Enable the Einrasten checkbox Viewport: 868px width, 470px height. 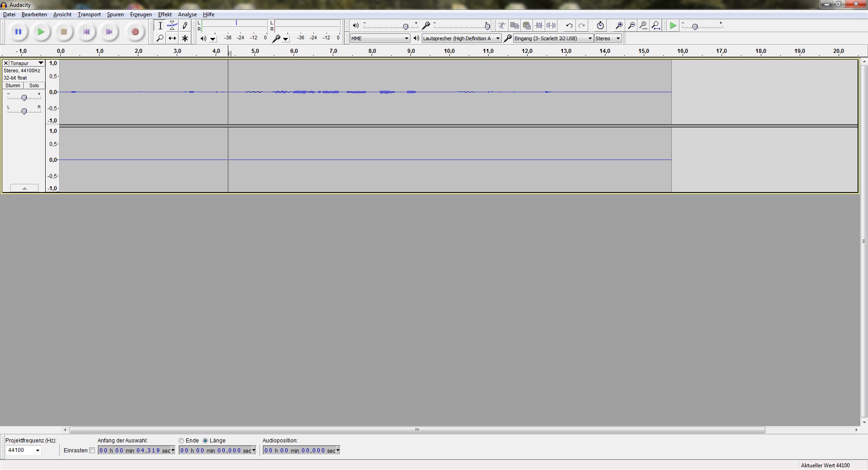coord(92,451)
